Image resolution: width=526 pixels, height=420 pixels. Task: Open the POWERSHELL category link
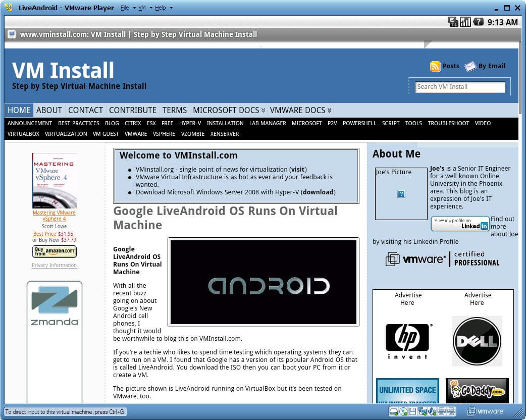tap(359, 124)
